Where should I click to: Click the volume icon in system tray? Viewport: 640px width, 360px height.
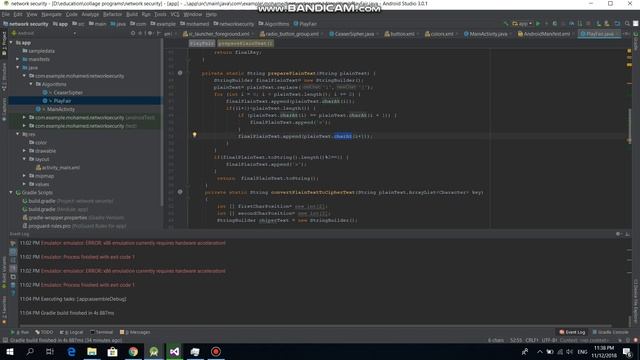[569, 351]
